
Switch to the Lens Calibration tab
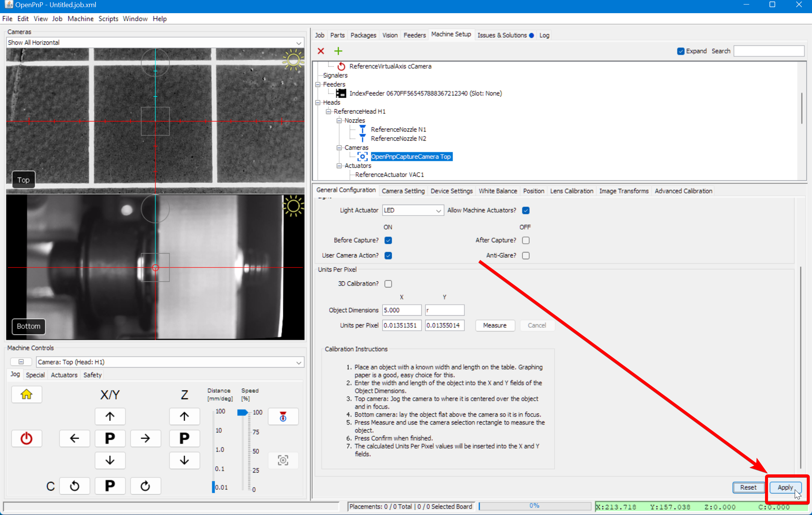pos(571,191)
